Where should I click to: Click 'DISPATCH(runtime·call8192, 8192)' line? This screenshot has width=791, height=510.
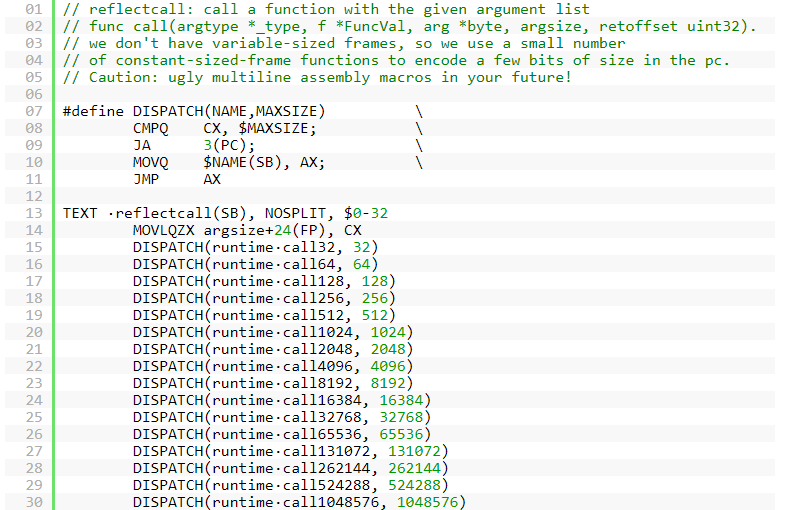(273, 383)
